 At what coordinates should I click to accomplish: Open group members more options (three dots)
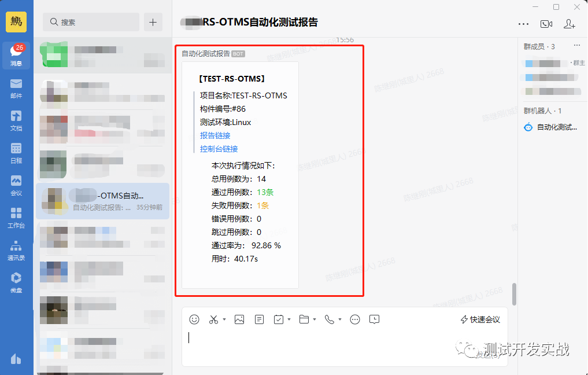[x=577, y=45]
